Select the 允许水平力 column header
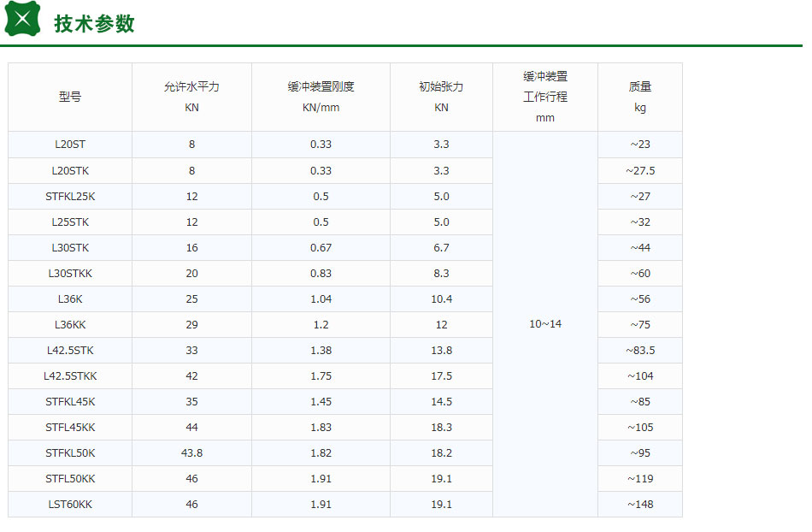Viewport: 812px width, 532px height. [x=191, y=97]
